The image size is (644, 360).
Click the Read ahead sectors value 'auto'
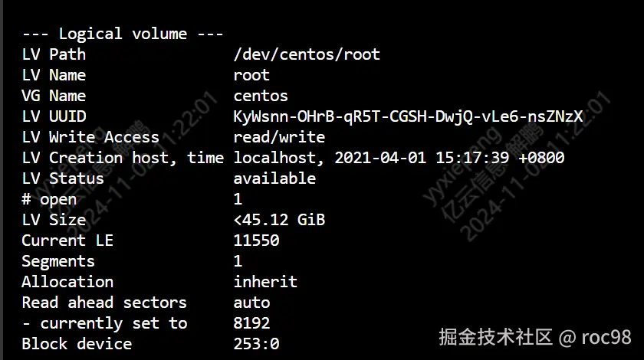click(251, 303)
